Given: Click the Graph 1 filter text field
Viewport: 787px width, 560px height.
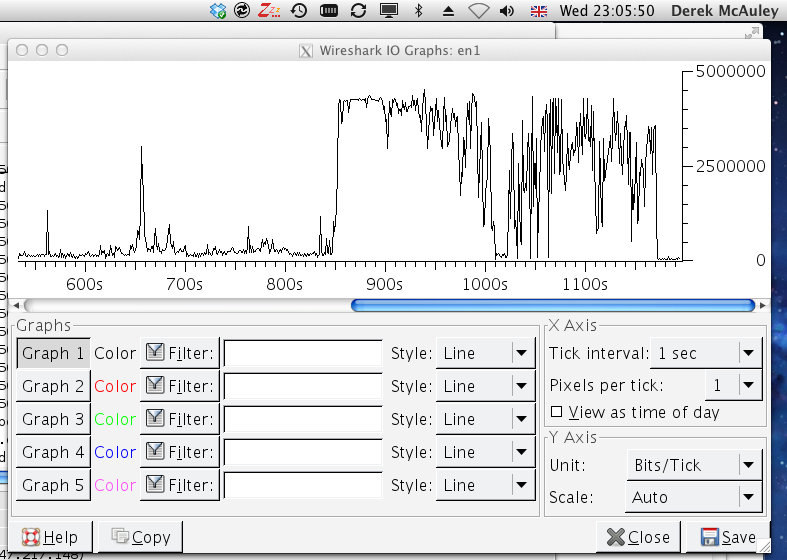Looking at the screenshot, I should [303, 353].
